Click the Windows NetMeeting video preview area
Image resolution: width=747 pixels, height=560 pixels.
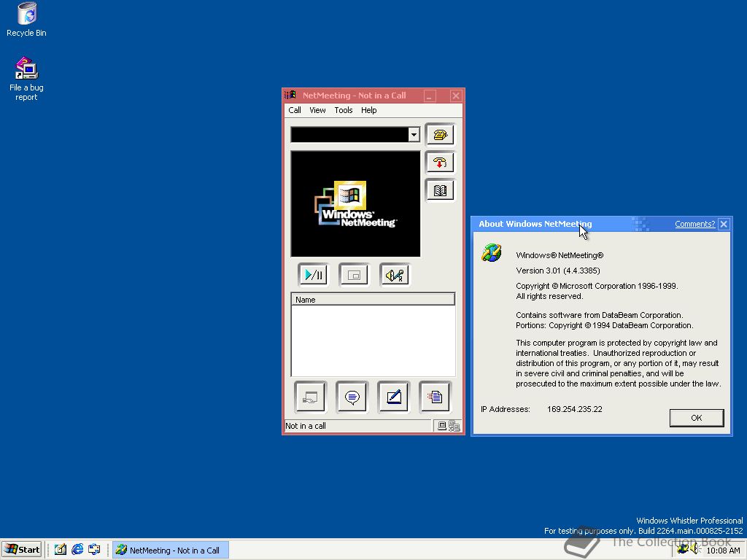356,204
